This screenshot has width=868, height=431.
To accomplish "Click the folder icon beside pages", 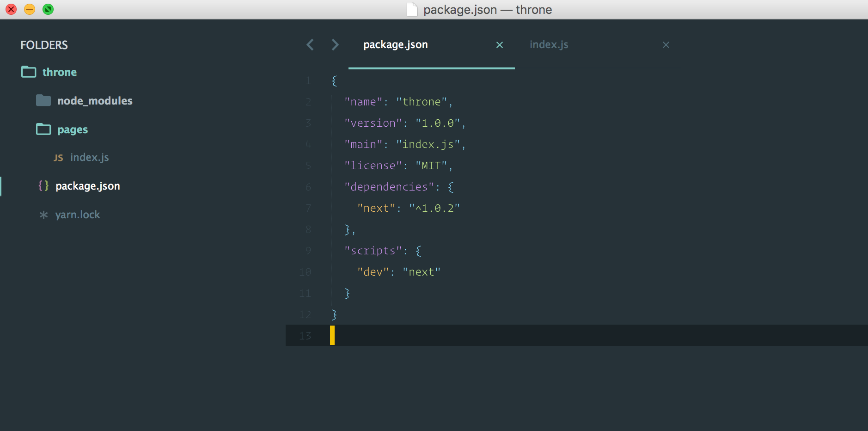I will 43,129.
